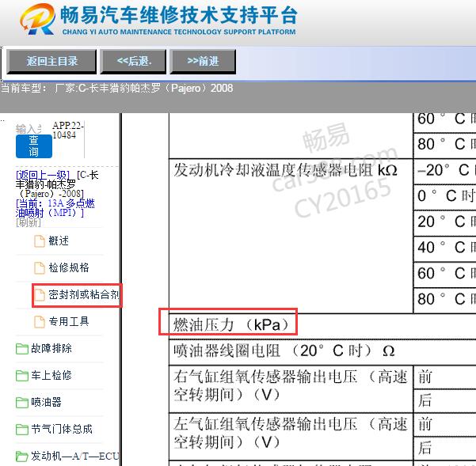Open the 概述 document item
Viewport: 476px width, 466px height.
59,241
